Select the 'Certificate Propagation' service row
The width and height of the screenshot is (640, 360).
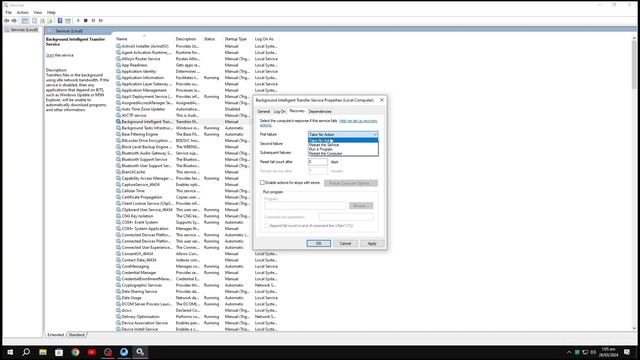click(x=184, y=197)
